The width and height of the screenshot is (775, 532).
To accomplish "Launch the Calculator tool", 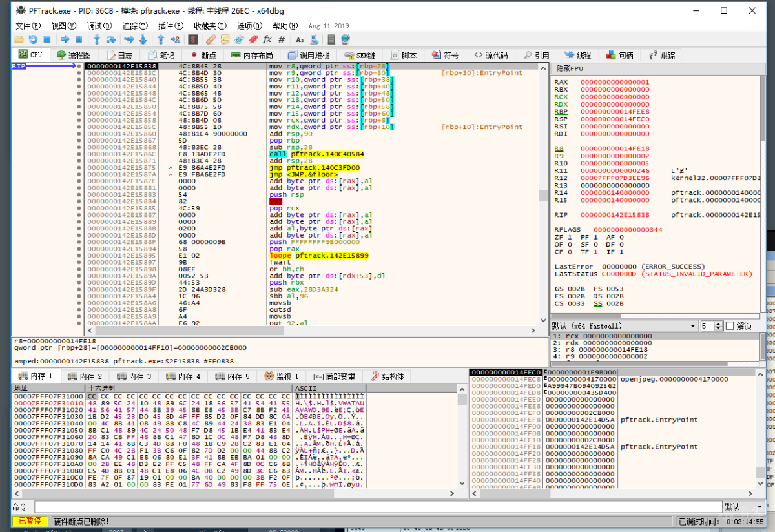I will coord(331,39).
